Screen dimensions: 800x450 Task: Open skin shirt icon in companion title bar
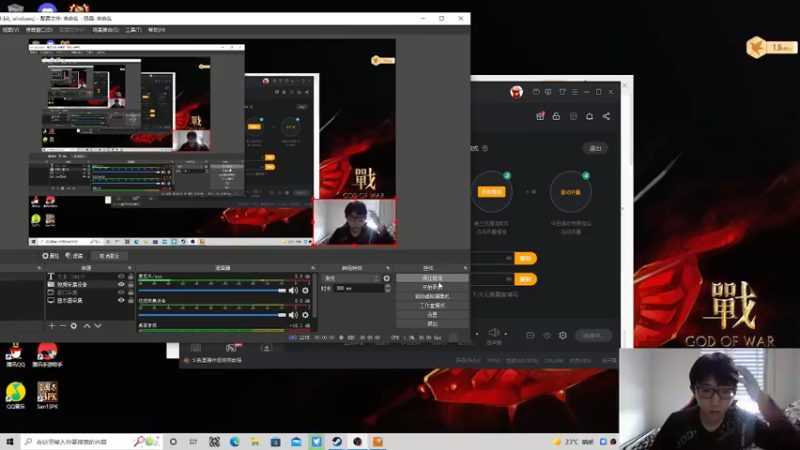(x=562, y=92)
